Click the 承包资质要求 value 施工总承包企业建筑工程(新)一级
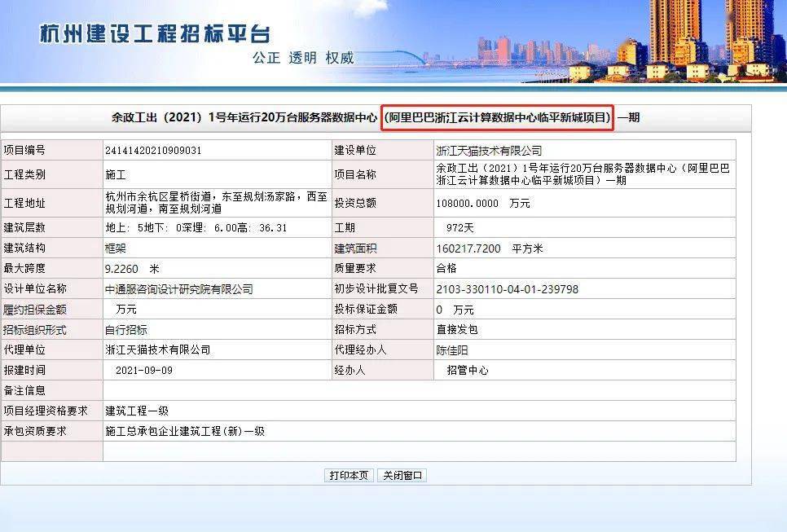 coord(185,431)
